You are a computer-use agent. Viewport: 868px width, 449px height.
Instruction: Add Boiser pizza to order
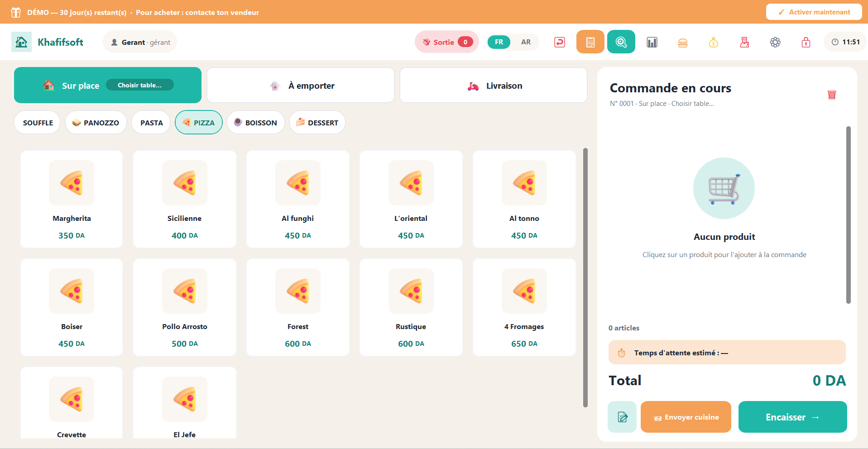click(x=72, y=307)
